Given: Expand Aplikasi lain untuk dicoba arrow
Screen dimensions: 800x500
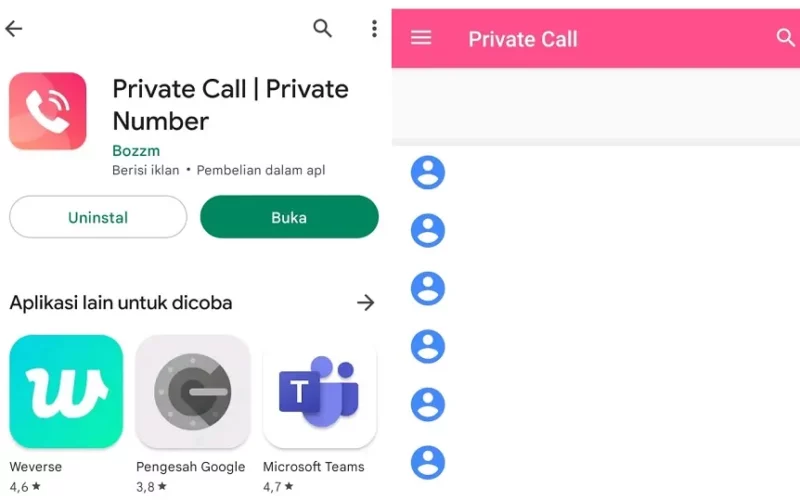Looking at the screenshot, I should [x=365, y=303].
